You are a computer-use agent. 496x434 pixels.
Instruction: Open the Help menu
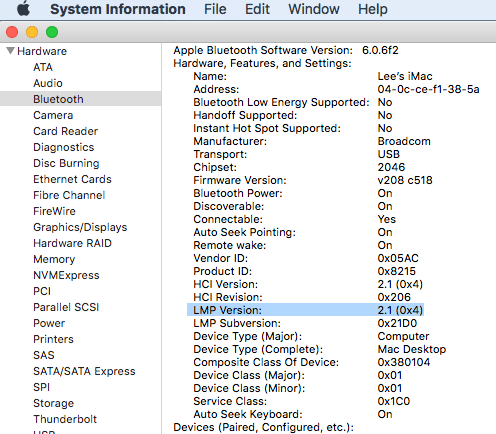pyautogui.click(x=373, y=9)
